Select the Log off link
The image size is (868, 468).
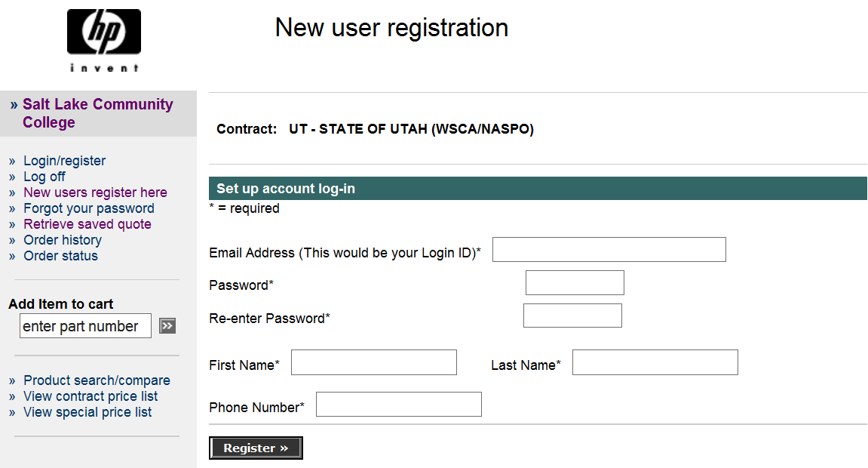tap(44, 177)
